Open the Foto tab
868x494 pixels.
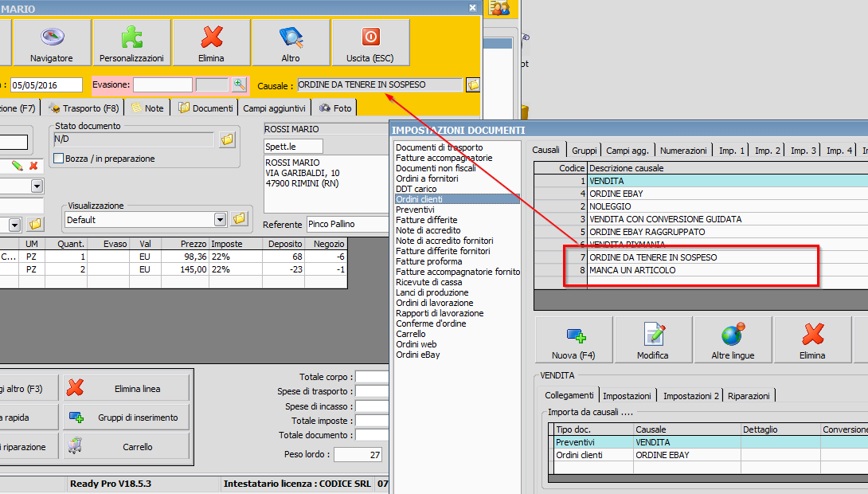coord(335,108)
